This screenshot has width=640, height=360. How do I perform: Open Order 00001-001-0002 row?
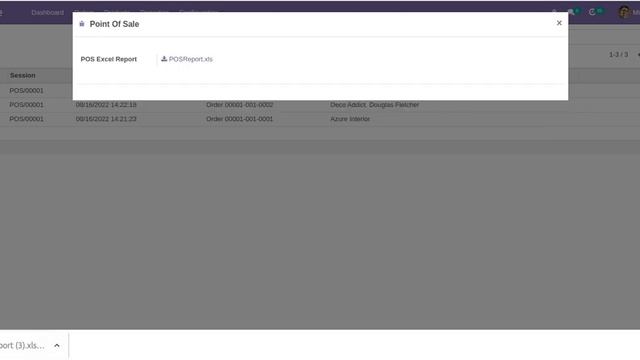click(240, 105)
